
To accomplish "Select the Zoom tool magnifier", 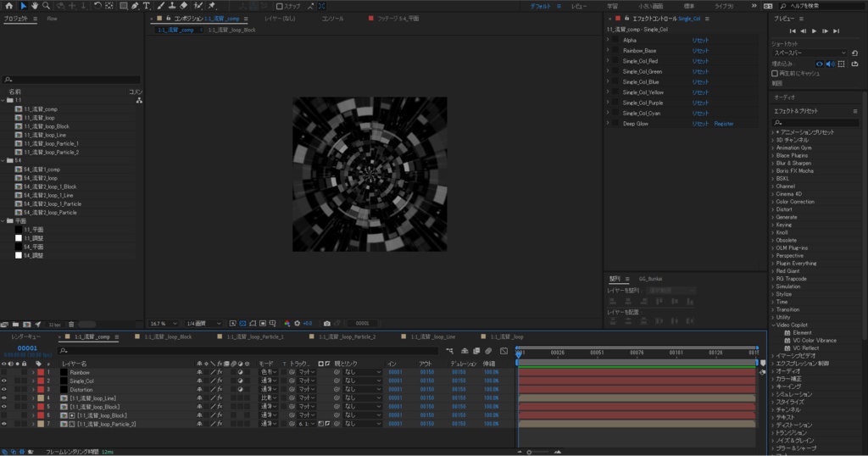I will [47, 6].
